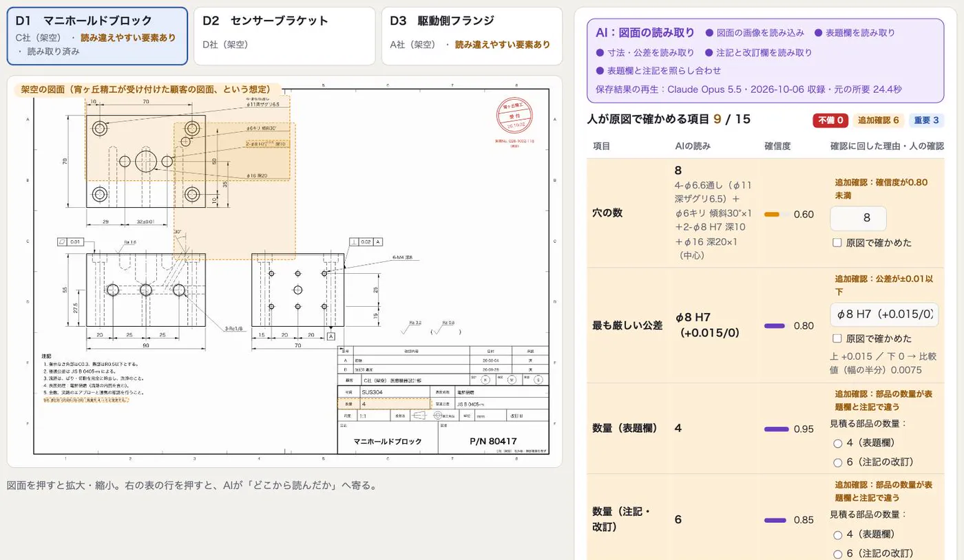Click the 0.60 confidence bar for 穴の数
Viewport: 964px width, 560px height.
coord(776,215)
